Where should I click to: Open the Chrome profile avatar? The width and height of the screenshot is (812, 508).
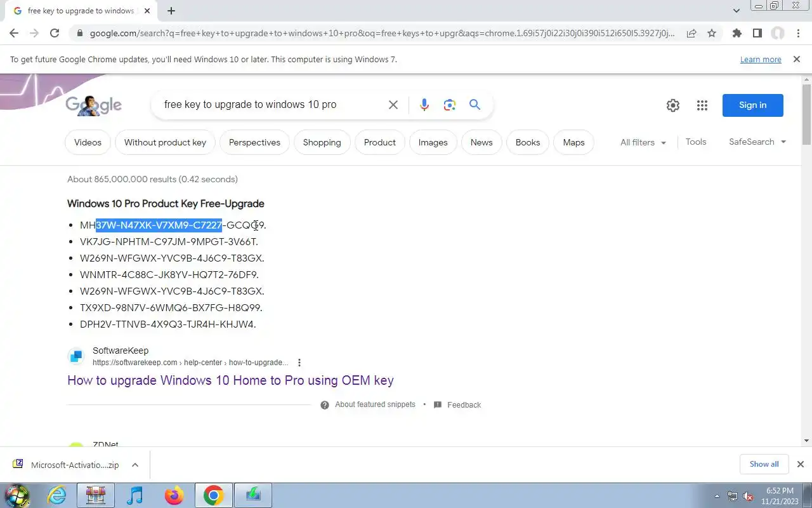[x=778, y=33]
